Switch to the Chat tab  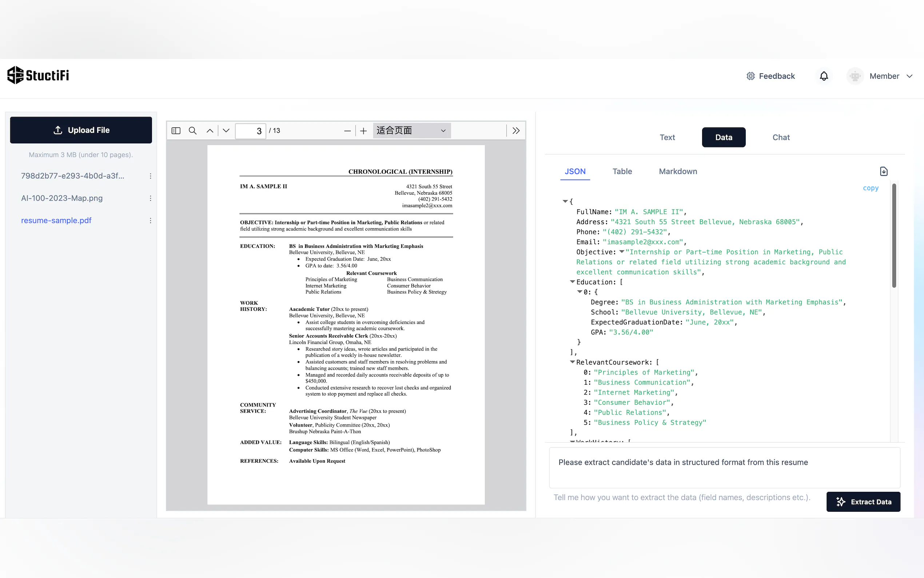point(781,137)
